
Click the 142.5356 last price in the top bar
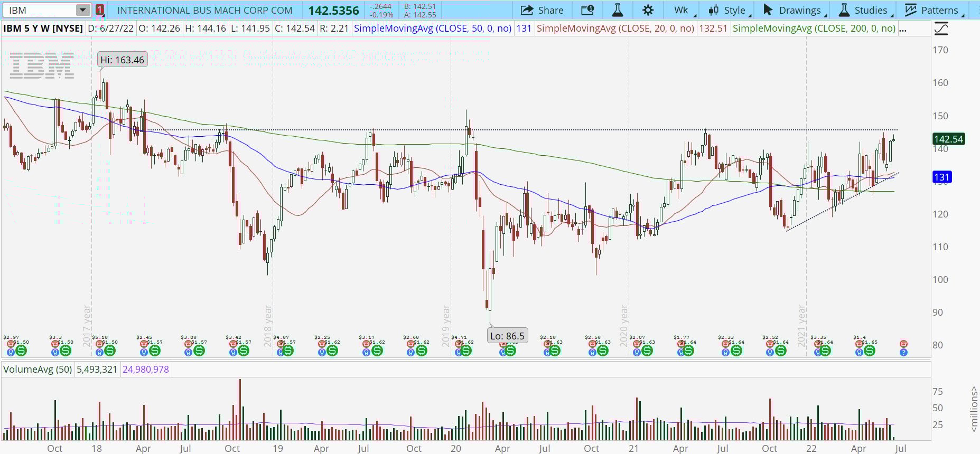point(333,11)
